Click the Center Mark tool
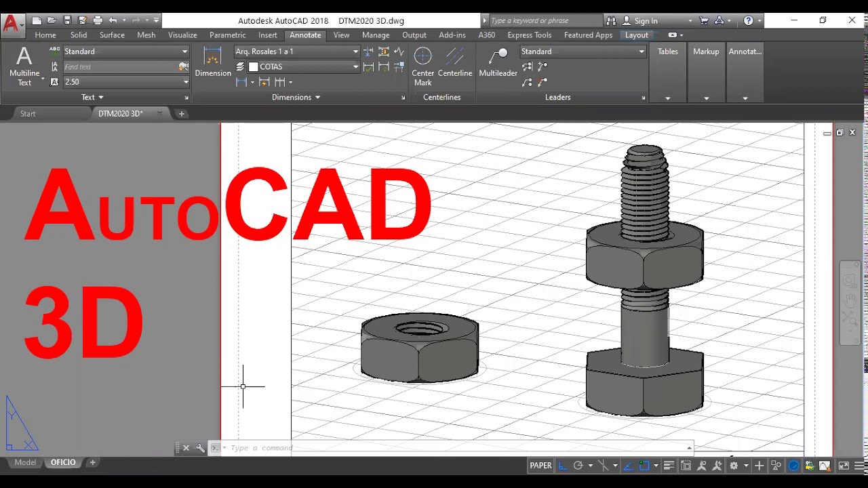 [x=422, y=66]
